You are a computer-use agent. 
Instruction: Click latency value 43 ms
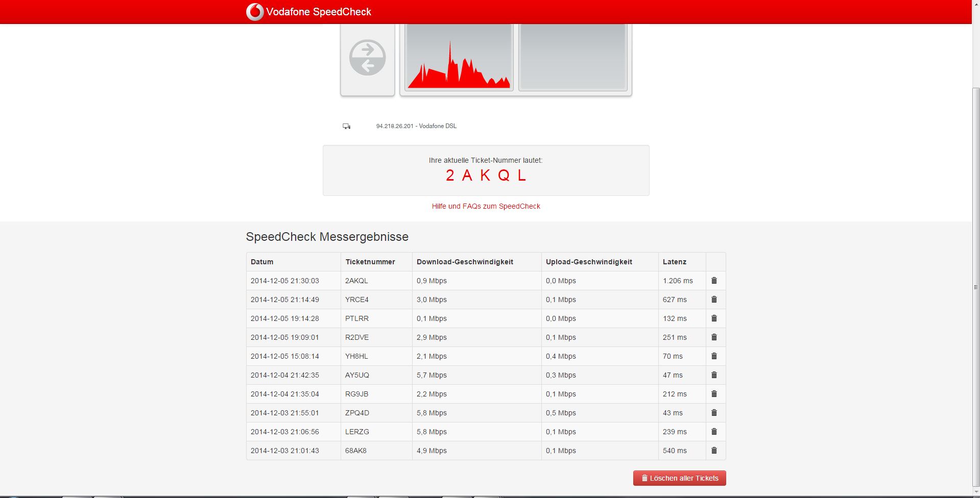click(673, 413)
